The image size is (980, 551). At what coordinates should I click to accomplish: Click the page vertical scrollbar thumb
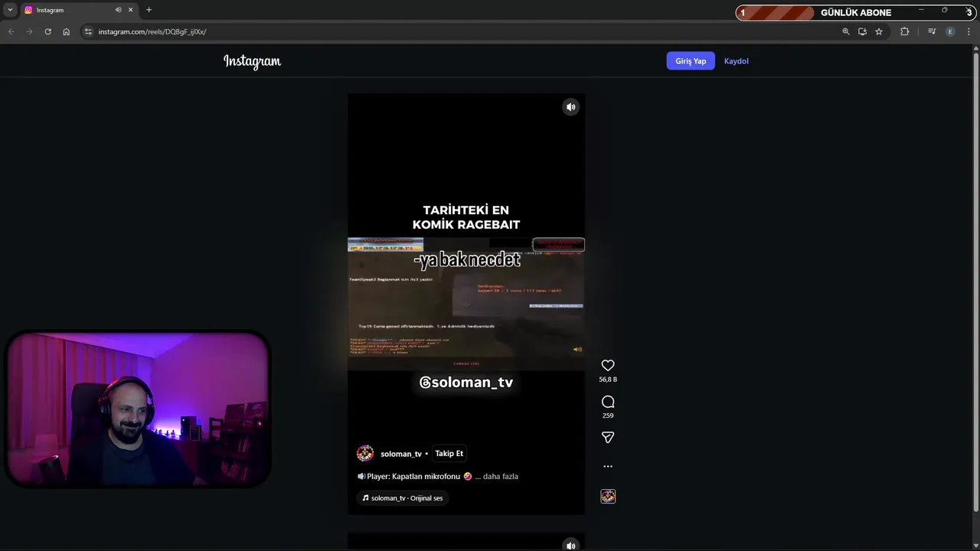click(975, 282)
